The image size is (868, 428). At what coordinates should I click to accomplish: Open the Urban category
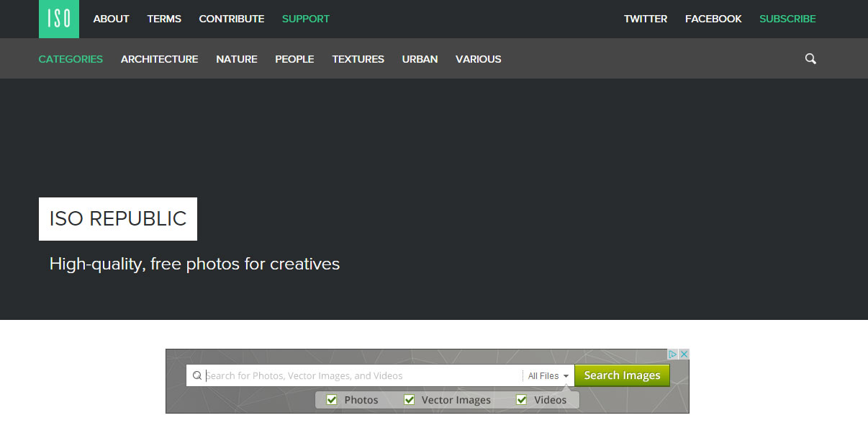(420, 59)
